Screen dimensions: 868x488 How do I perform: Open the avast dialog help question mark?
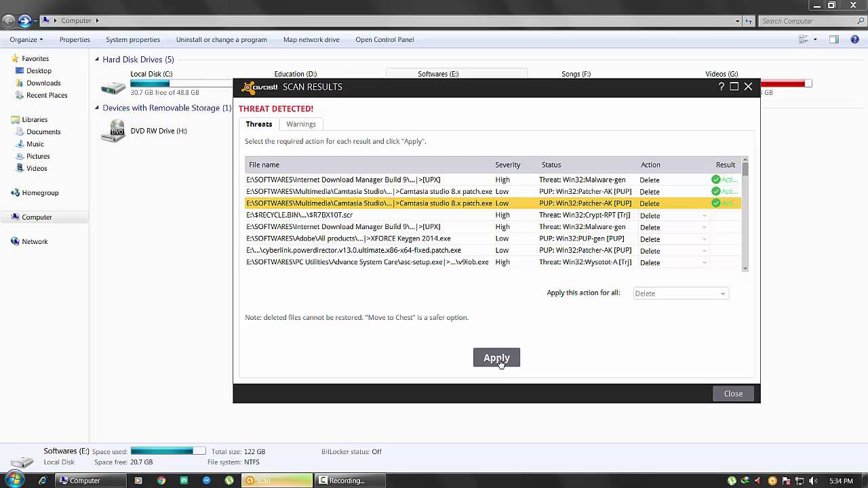pos(722,87)
